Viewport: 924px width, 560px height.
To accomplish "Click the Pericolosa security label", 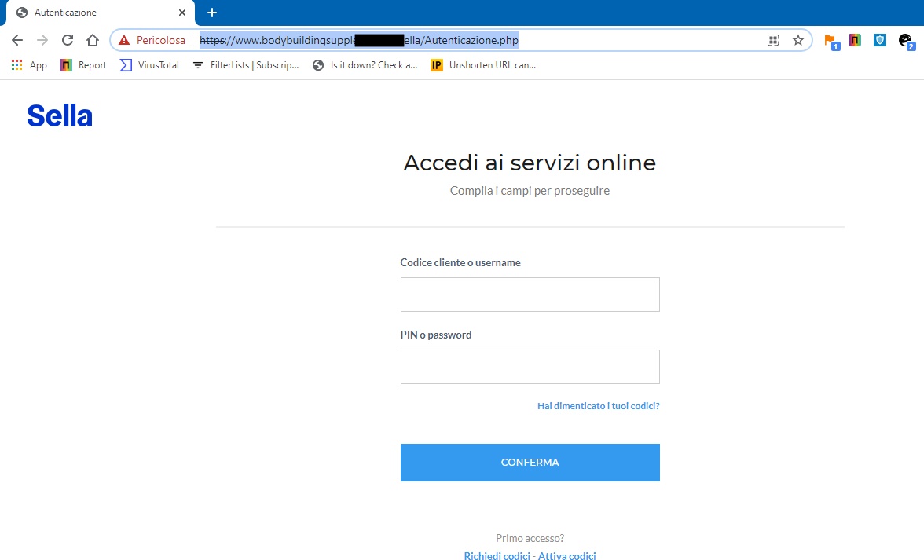I will (161, 40).
